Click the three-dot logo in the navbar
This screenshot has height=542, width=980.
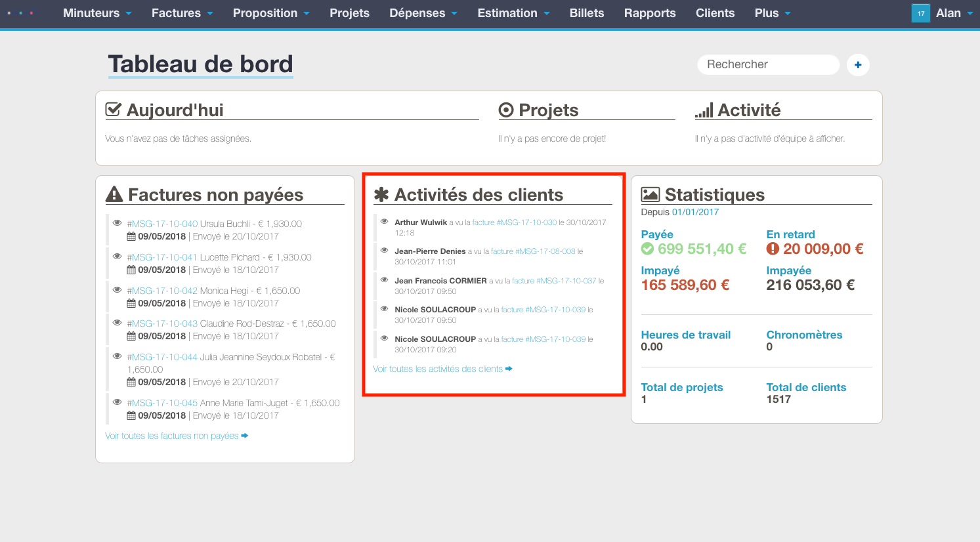click(x=20, y=13)
